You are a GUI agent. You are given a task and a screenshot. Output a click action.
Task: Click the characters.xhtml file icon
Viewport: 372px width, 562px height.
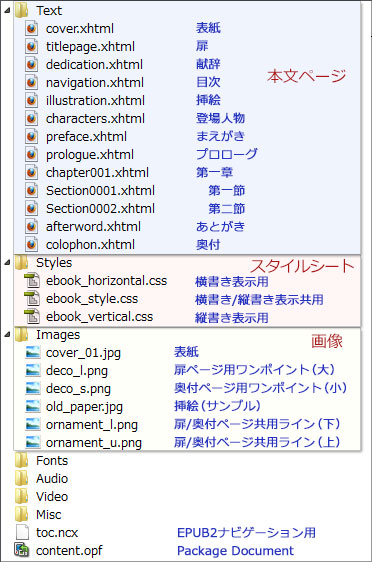pyautogui.click(x=32, y=118)
